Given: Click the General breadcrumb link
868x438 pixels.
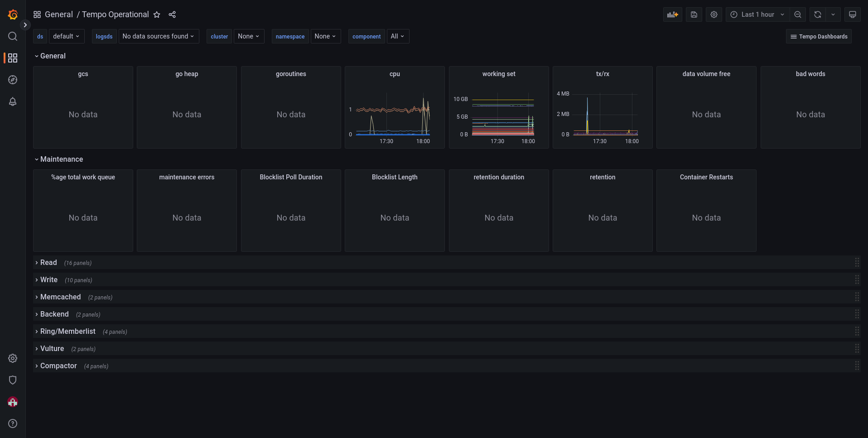Looking at the screenshot, I should (x=59, y=14).
